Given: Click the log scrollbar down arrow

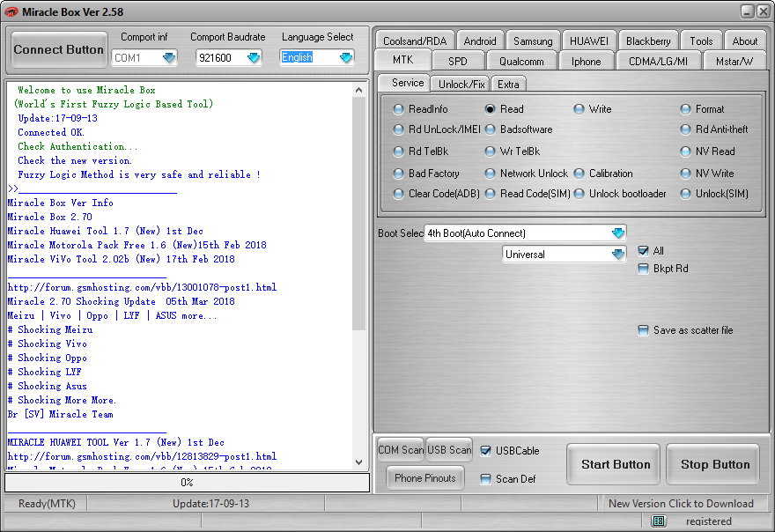Looking at the screenshot, I should pos(358,462).
